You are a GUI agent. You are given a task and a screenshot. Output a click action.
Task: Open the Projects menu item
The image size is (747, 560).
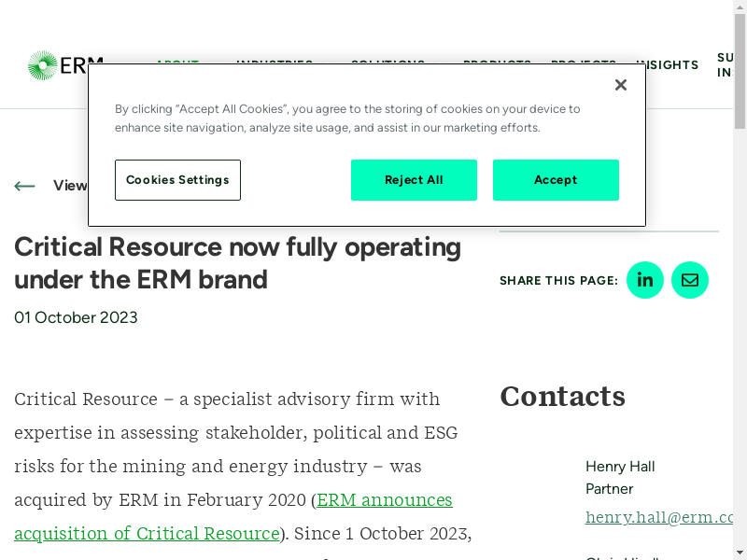point(584,63)
